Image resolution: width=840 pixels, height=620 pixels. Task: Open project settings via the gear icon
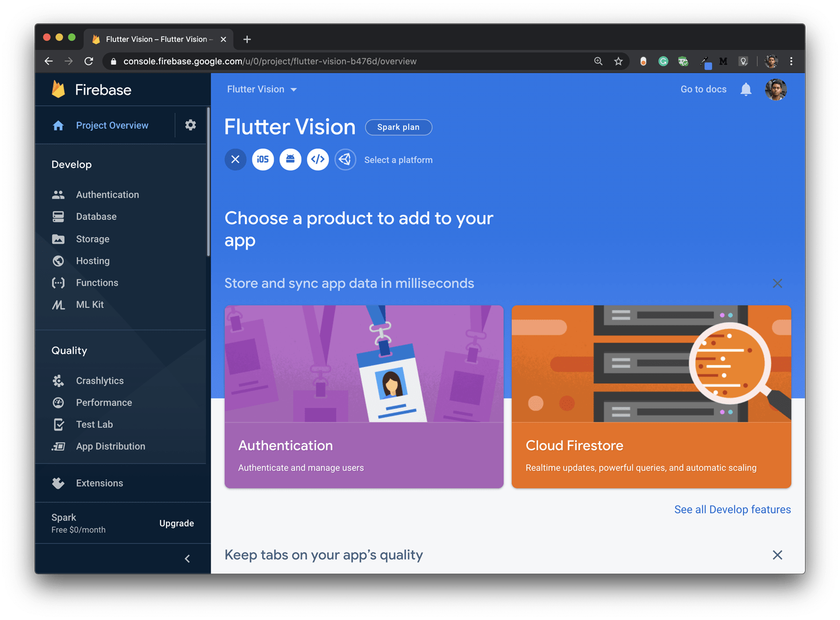tap(190, 125)
